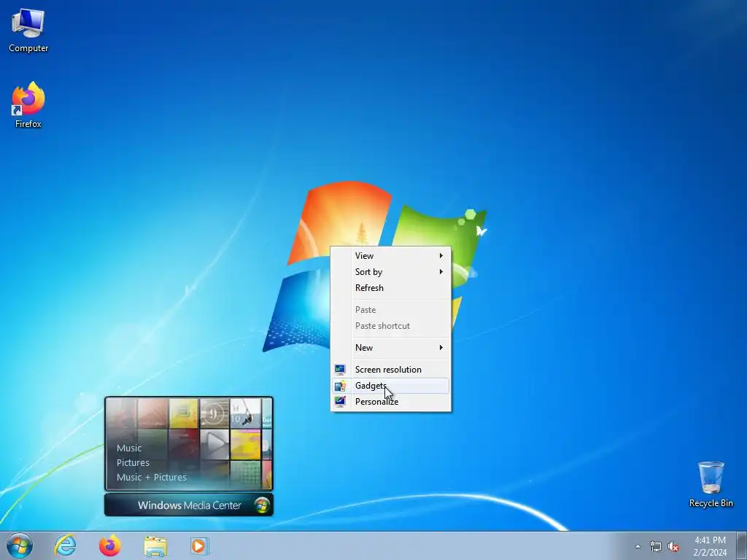Expand the New submenu
This screenshot has width=747, height=560.
(391, 348)
